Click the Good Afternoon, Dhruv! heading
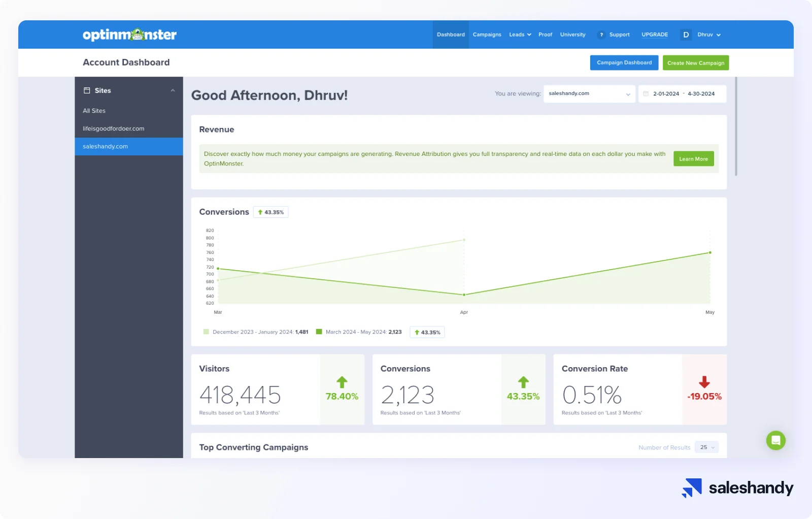The width and height of the screenshot is (812, 519). [269, 95]
